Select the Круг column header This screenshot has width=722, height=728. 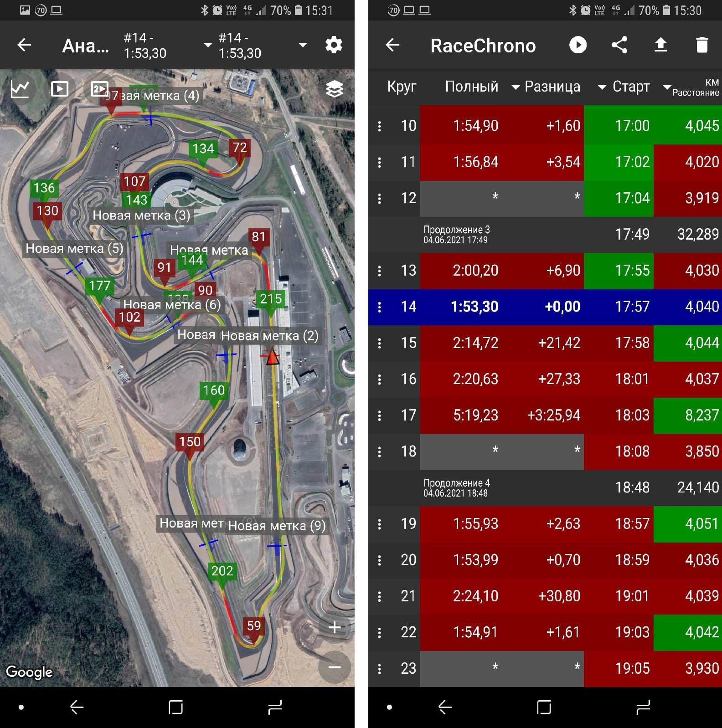(x=402, y=87)
